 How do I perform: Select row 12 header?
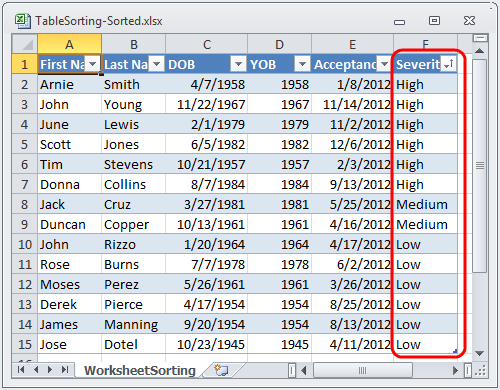pyautogui.click(x=25, y=284)
